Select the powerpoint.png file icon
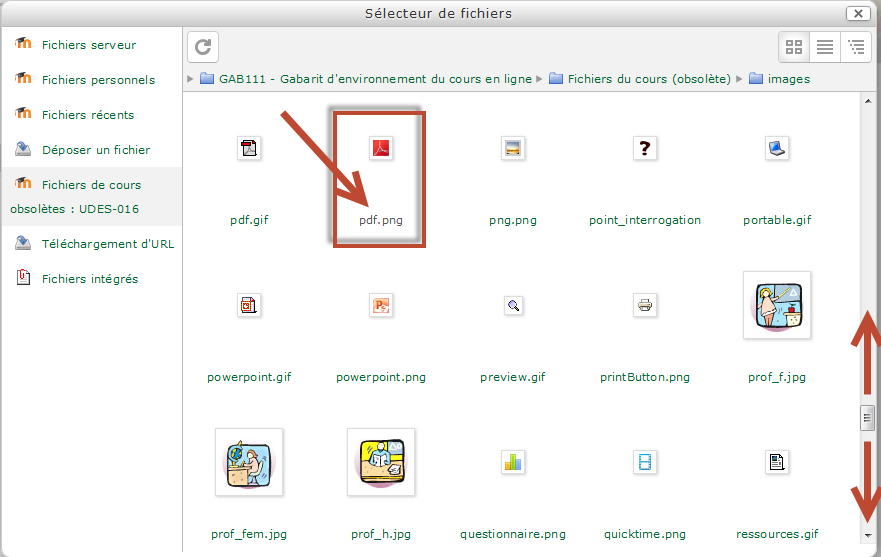 coord(381,306)
